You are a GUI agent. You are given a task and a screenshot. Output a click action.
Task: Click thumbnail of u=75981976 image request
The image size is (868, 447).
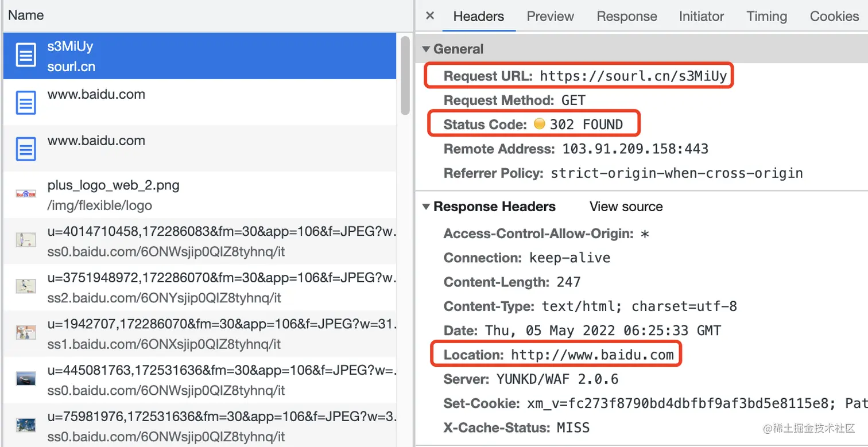coord(26,425)
